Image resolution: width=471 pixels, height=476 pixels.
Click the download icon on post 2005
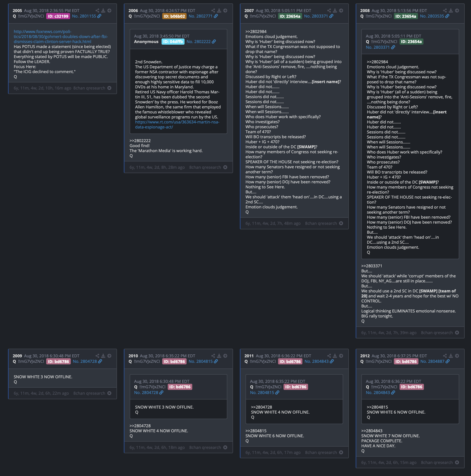point(103,11)
